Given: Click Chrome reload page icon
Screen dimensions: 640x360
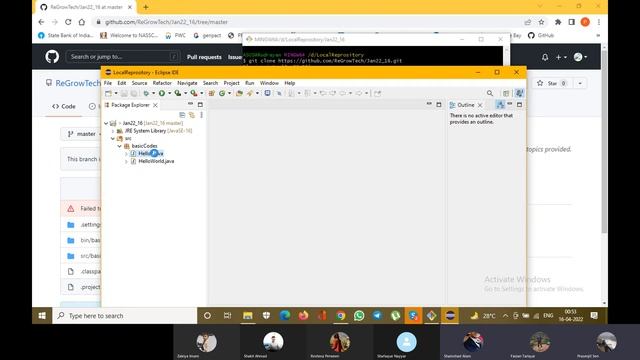Looking at the screenshot, I should (68, 22).
